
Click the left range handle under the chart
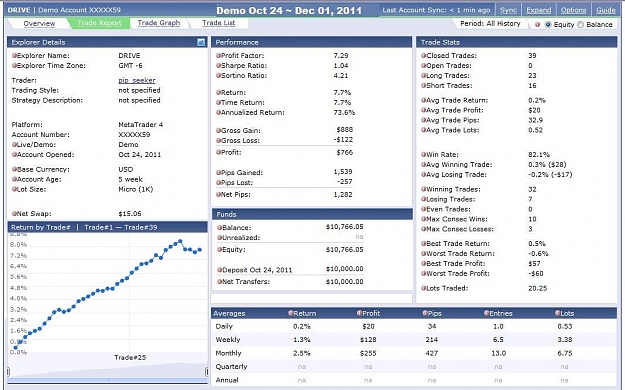pos(8,372)
